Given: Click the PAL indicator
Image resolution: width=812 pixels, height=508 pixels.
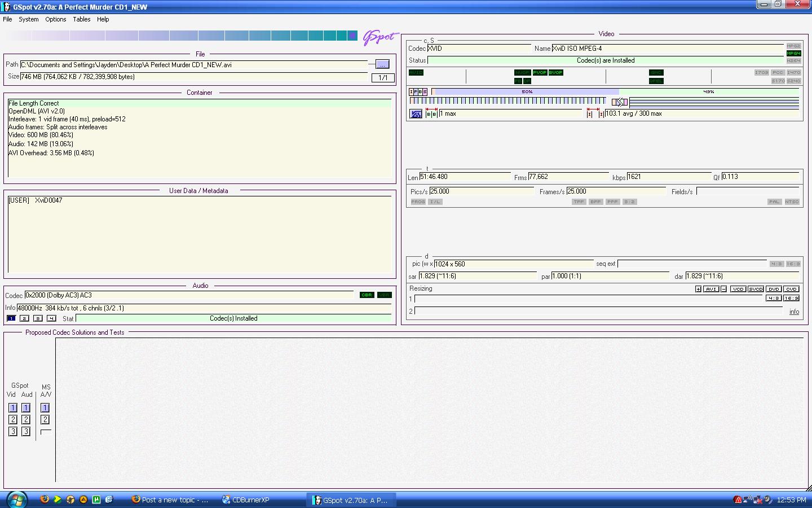Looking at the screenshot, I should (774, 202).
